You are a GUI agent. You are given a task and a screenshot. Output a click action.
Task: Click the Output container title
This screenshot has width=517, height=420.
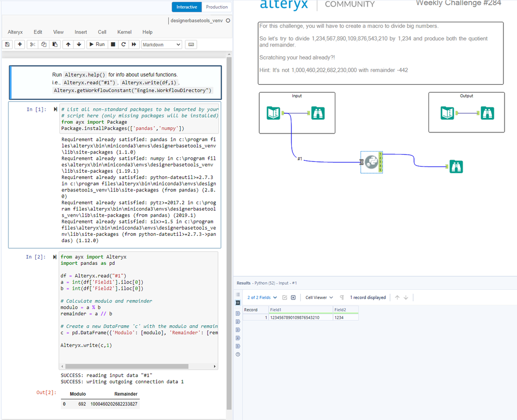click(x=466, y=96)
